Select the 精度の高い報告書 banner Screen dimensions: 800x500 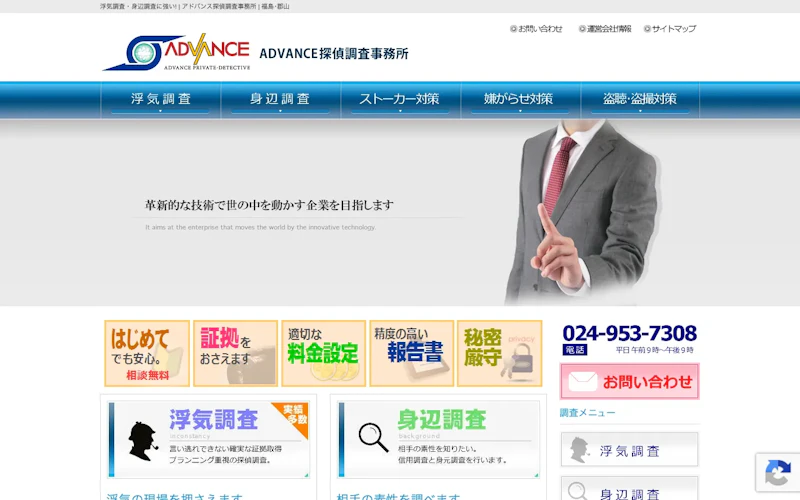tap(412, 353)
